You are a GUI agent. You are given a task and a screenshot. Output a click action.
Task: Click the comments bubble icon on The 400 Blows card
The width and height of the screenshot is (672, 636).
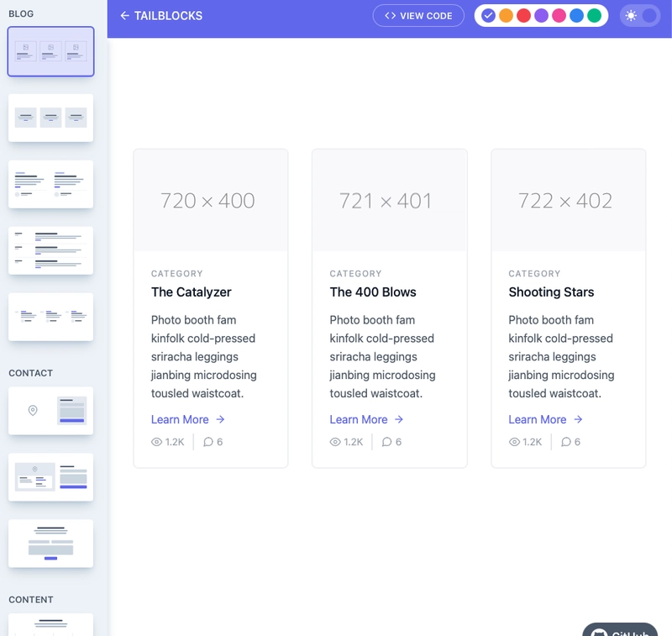click(x=386, y=442)
